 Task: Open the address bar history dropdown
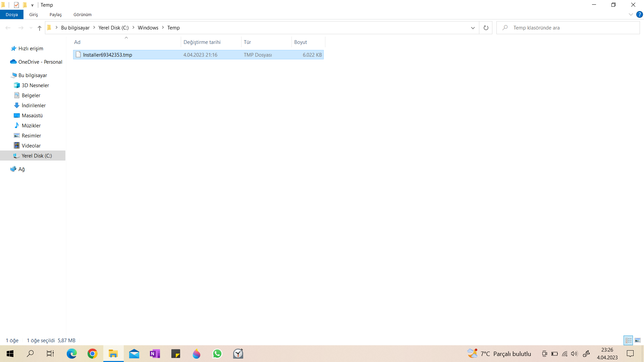(x=473, y=28)
